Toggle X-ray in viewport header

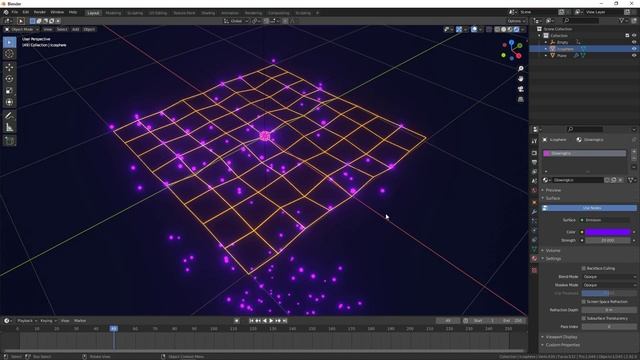[x=489, y=29]
